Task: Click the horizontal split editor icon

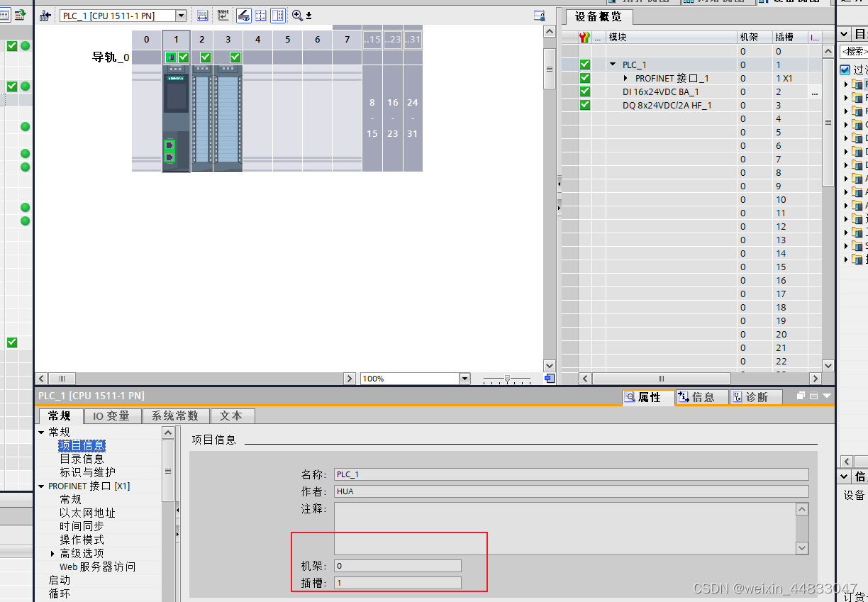Action: click(x=261, y=16)
